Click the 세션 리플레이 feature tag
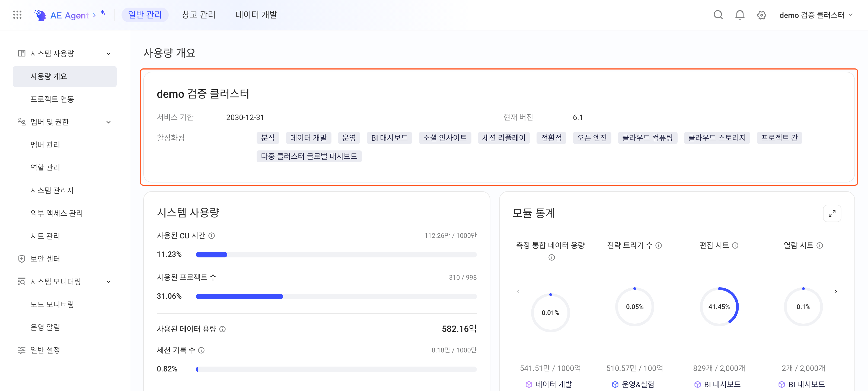This screenshot has height=391, width=868. (x=503, y=138)
